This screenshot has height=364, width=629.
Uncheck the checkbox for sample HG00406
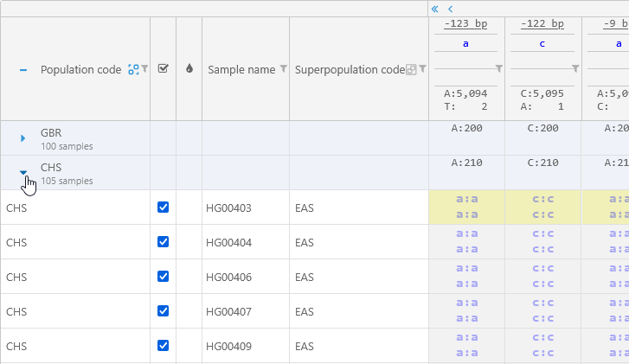163,276
